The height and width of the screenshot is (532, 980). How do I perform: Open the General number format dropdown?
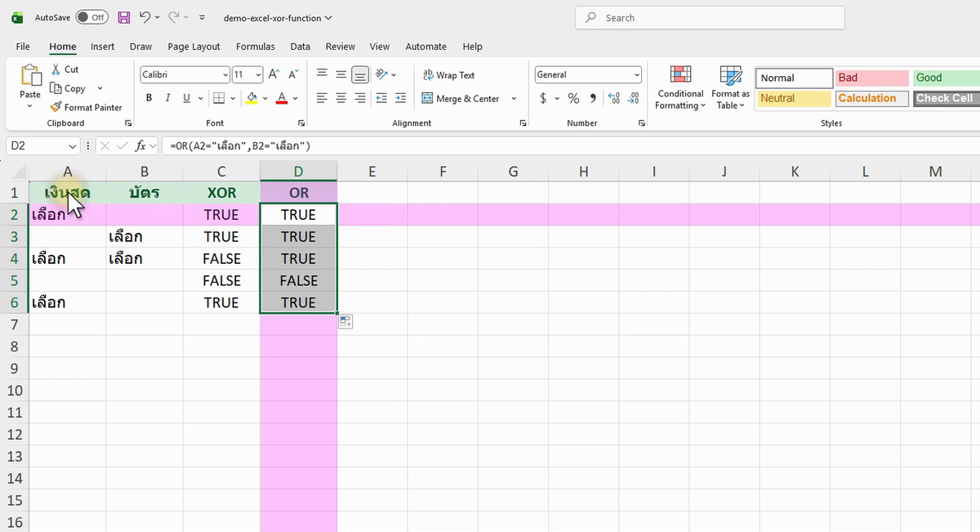(637, 74)
